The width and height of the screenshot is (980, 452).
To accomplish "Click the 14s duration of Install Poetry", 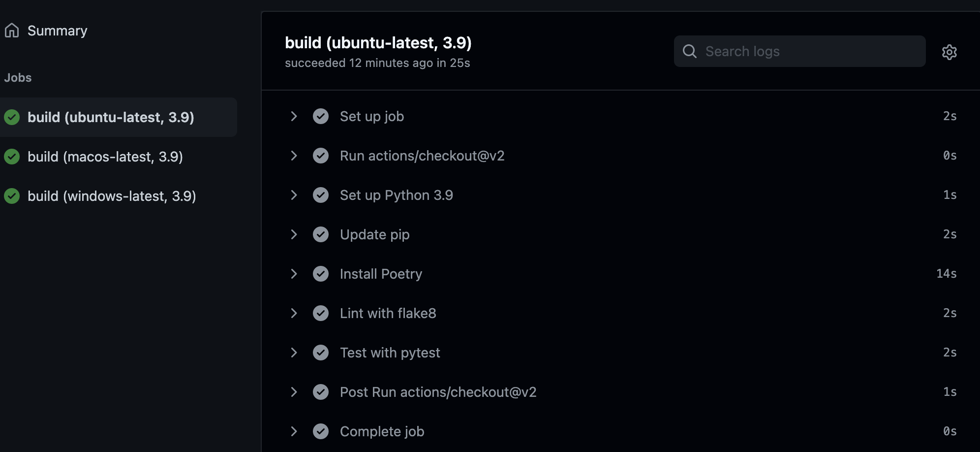I will tap(946, 274).
